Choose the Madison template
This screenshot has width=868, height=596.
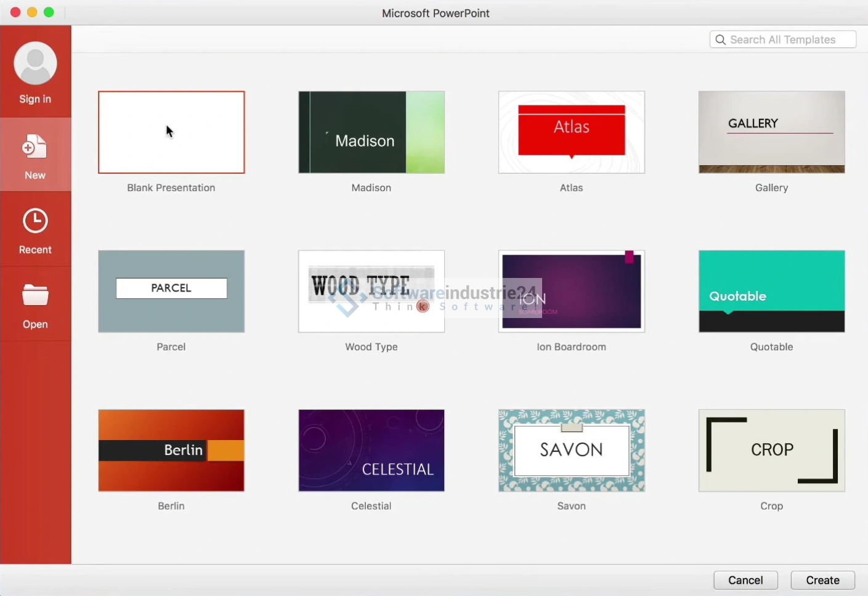pos(371,132)
